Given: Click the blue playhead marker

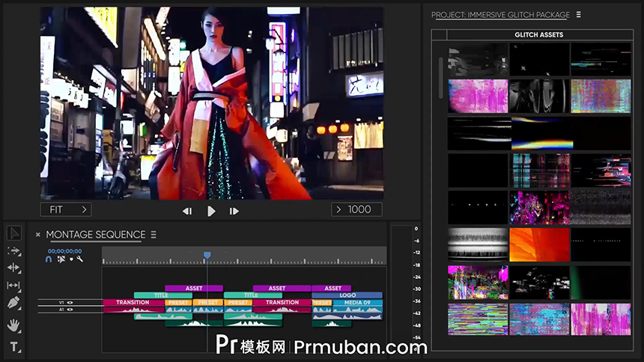Looking at the screenshot, I should (x=207, y=255).
